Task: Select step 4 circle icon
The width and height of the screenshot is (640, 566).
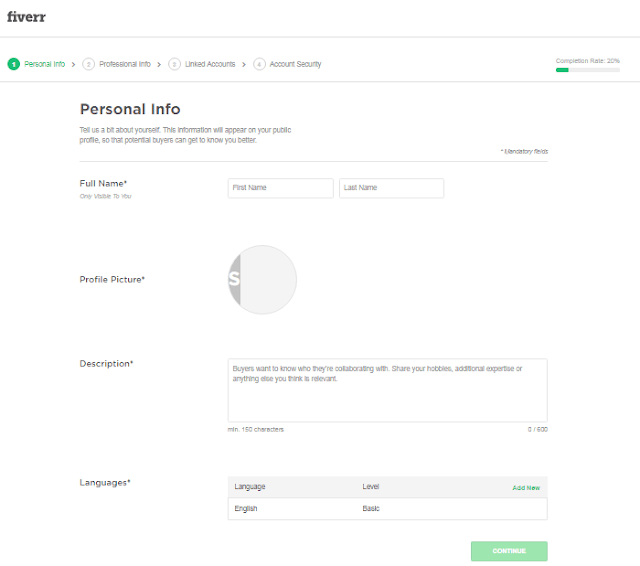Action: pos(259,64)
